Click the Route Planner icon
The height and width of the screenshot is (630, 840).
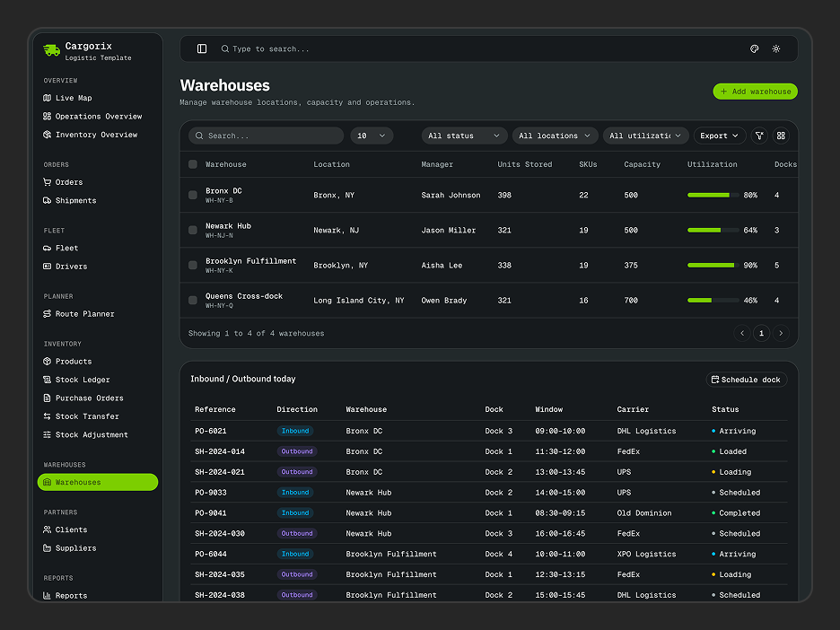(48, 314)
